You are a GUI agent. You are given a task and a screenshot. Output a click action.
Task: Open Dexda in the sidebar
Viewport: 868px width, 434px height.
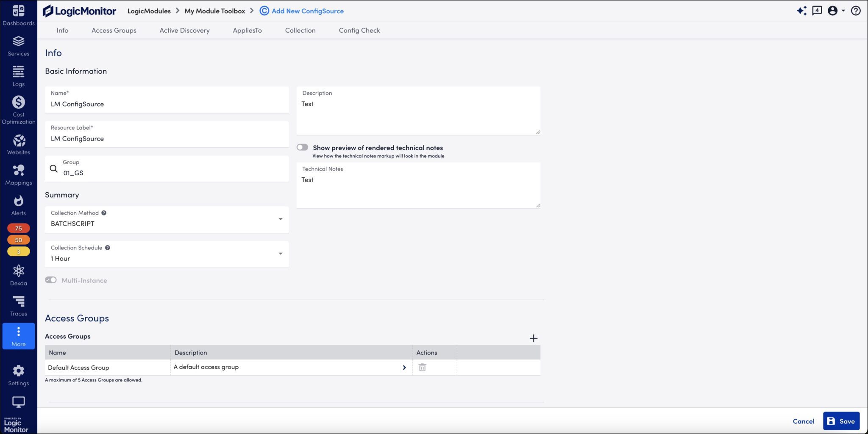[18, 276]
